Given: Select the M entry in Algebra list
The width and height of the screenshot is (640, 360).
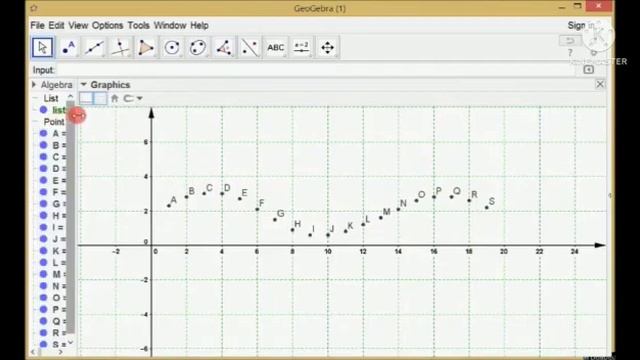Looking at the screenshot, I should pos(59,274).
